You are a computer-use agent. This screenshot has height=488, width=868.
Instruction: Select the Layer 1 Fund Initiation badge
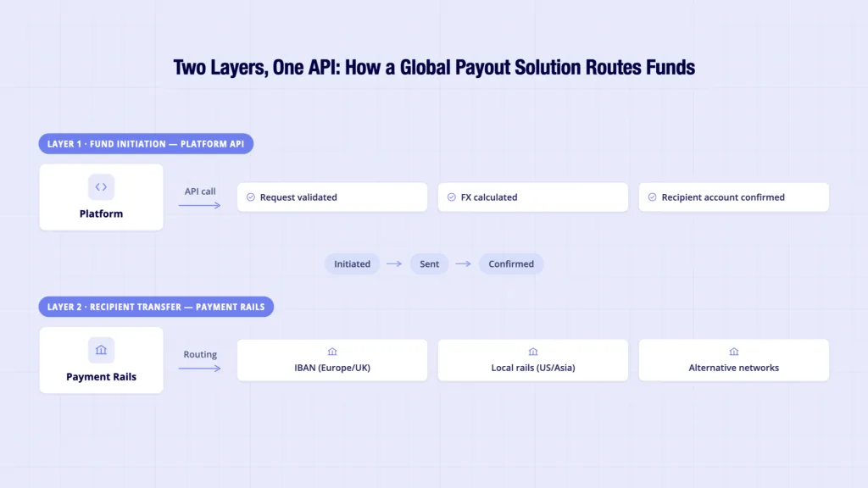tap(146, 144)
